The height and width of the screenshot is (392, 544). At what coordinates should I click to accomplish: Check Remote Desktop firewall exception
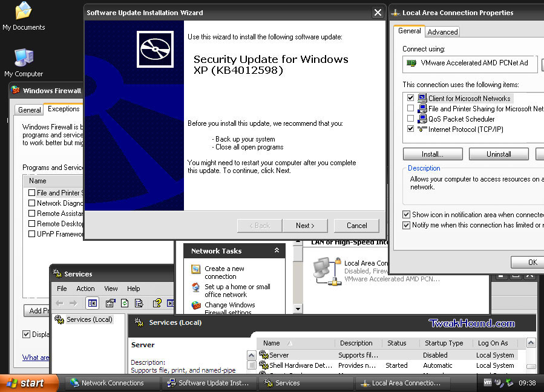tap(31, 223)
